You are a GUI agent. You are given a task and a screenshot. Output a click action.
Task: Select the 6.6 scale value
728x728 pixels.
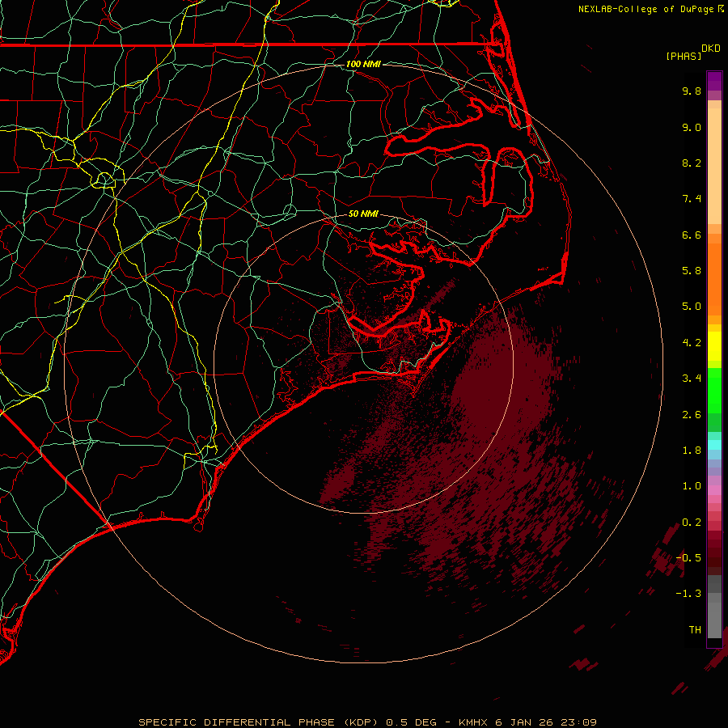pyautogui.click(x=692, y=235)
